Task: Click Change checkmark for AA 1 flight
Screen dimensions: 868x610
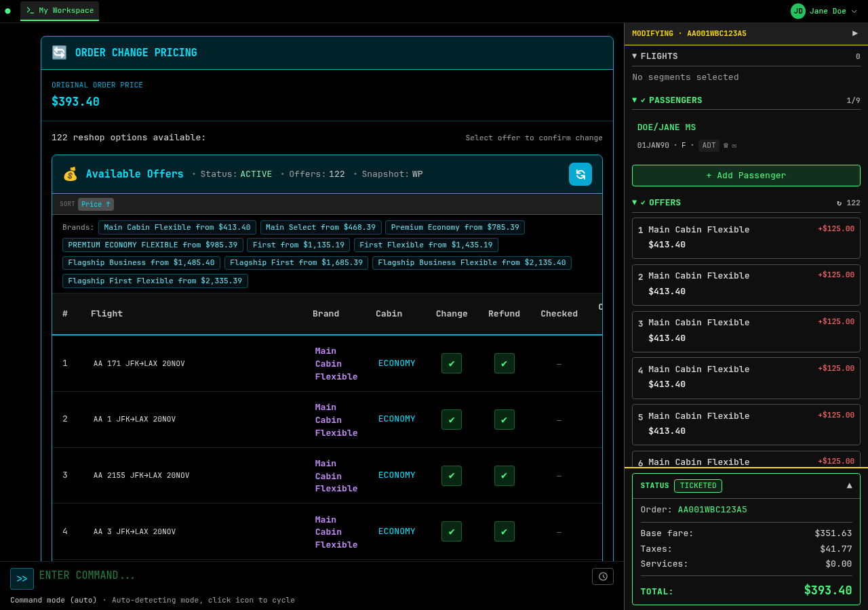Action: pos(452,420)
